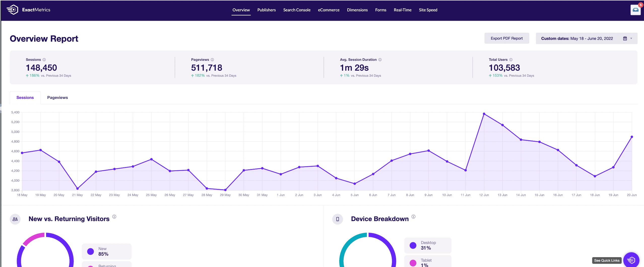Click the See Quick Links label
Screen dimensions: 644x267
coord(607,260)
